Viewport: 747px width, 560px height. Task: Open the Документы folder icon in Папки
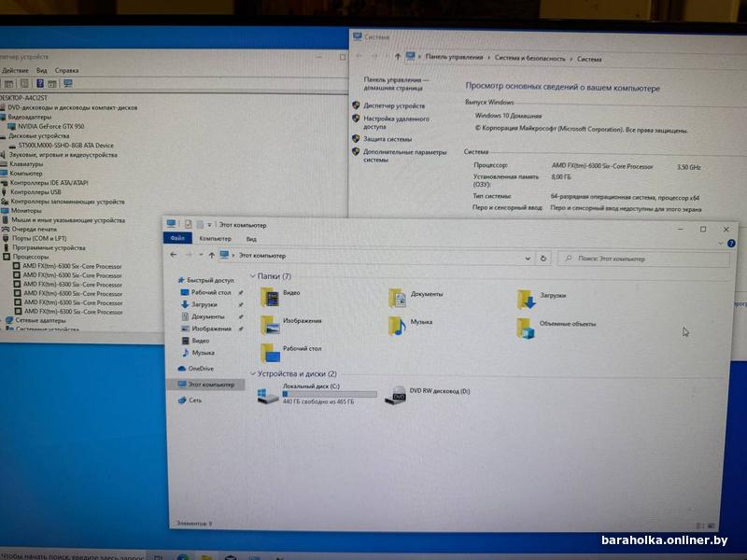(397, 298)
